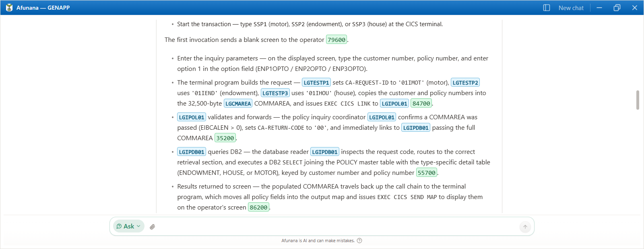Image resolution: width=644 pixels, height=249 pixels.
Task: Click the vertical scrollbar thumb
Action: coord(638,100)
